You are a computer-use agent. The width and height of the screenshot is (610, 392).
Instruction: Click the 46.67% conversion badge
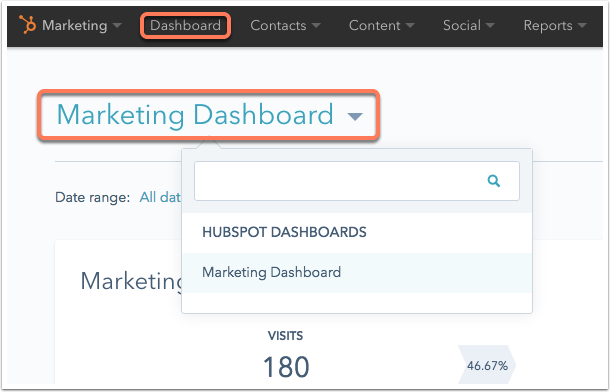[x=487, y=366]
